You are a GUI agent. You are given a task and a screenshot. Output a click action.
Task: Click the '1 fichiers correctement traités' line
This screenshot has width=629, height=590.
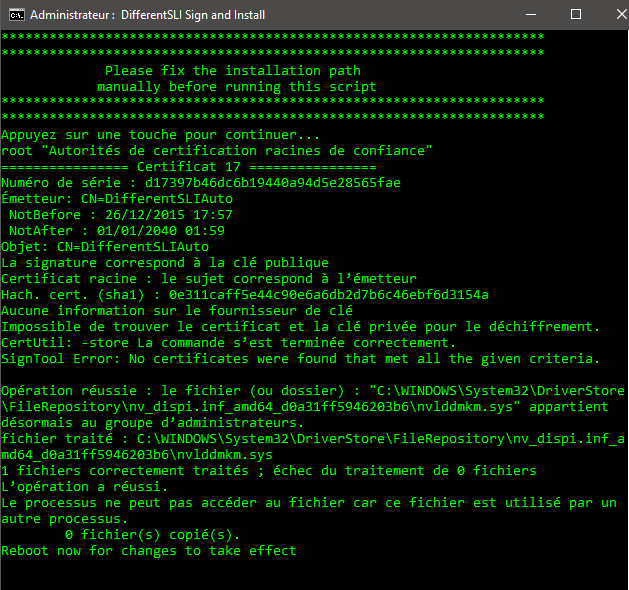pos(269,471)
